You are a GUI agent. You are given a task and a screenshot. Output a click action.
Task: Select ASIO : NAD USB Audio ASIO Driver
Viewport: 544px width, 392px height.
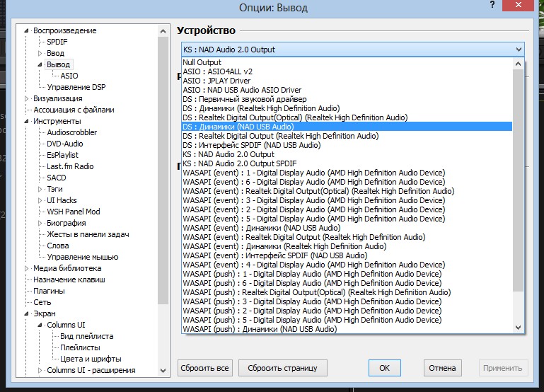[x=347, y=90]
